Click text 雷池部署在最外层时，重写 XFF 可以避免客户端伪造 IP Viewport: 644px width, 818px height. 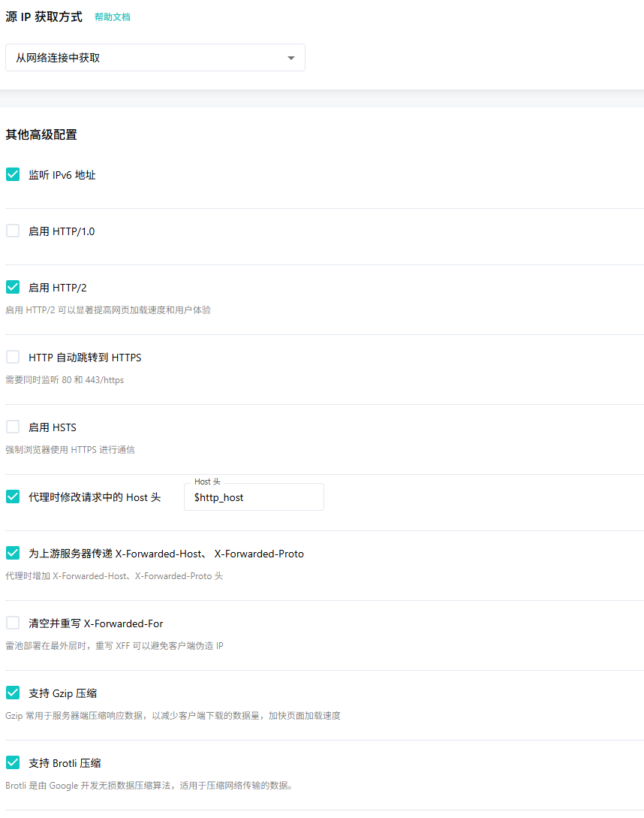114,646
